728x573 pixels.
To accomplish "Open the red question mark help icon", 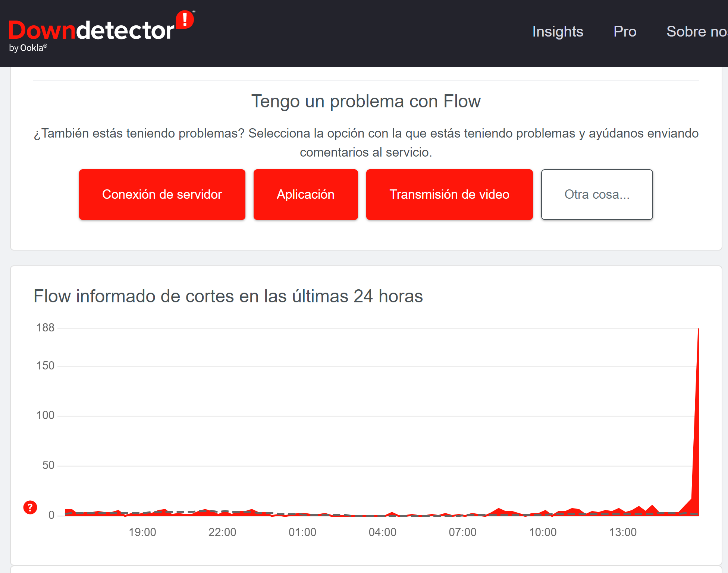I will [x=30, y=507].
